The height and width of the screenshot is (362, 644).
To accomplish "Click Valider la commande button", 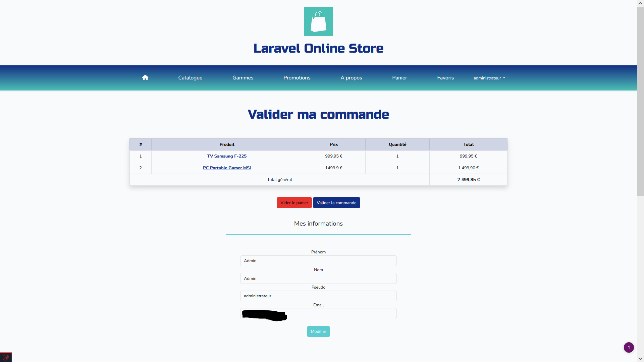I will point(337,202).
